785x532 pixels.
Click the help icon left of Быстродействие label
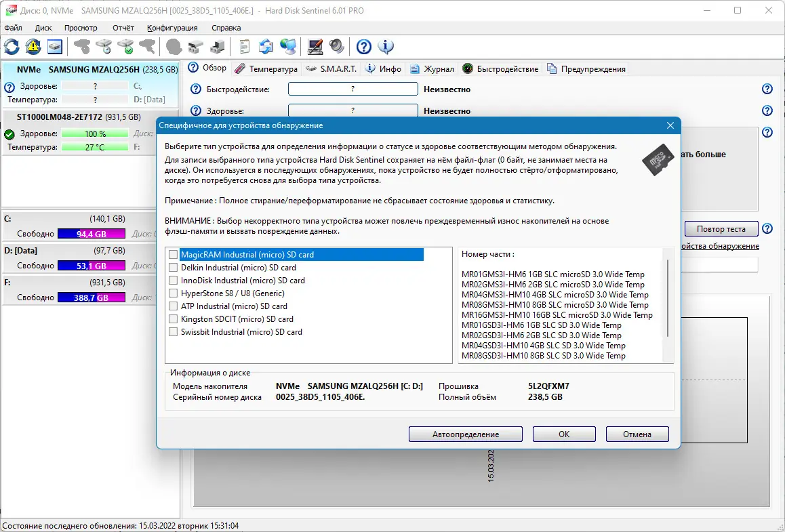coord(196,89)
